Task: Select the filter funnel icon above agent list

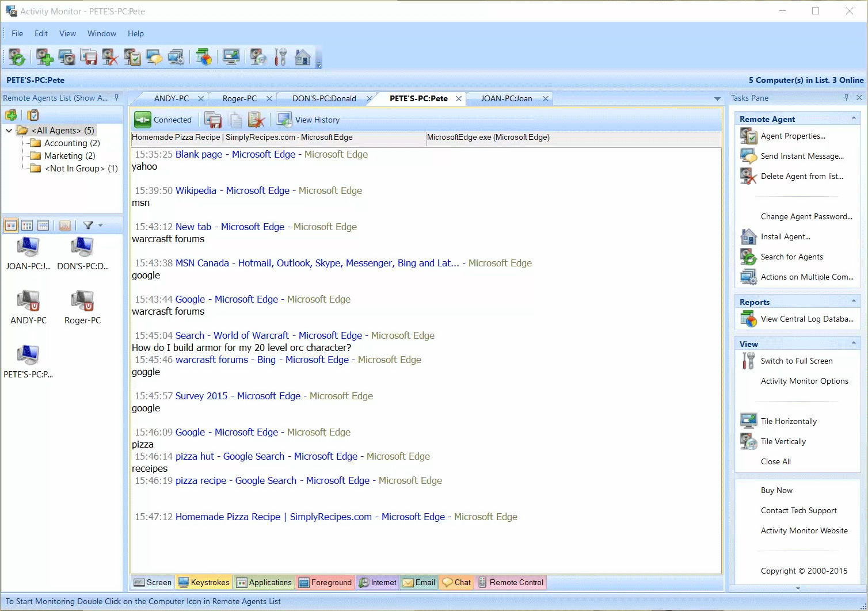Action: tap(88, 225)
